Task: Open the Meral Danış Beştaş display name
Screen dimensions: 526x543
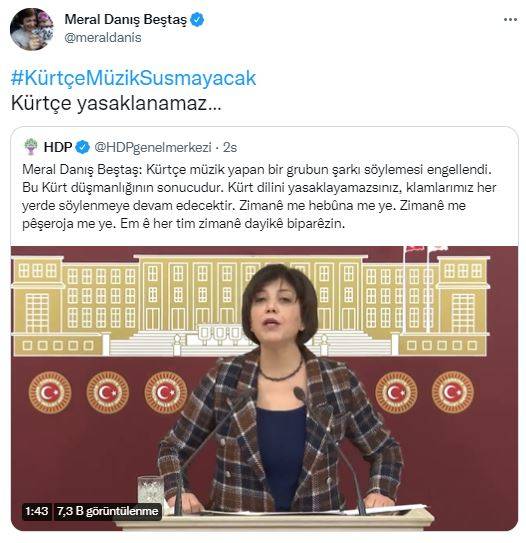Action: (x=125, y=19)
